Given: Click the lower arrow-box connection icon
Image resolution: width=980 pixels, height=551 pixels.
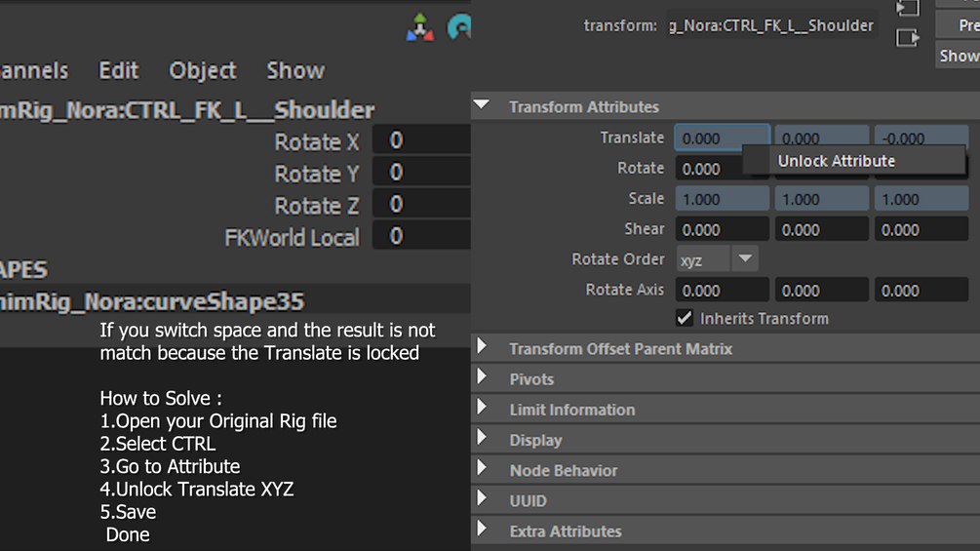Looking at the screenshot, I should coord(908,38).
